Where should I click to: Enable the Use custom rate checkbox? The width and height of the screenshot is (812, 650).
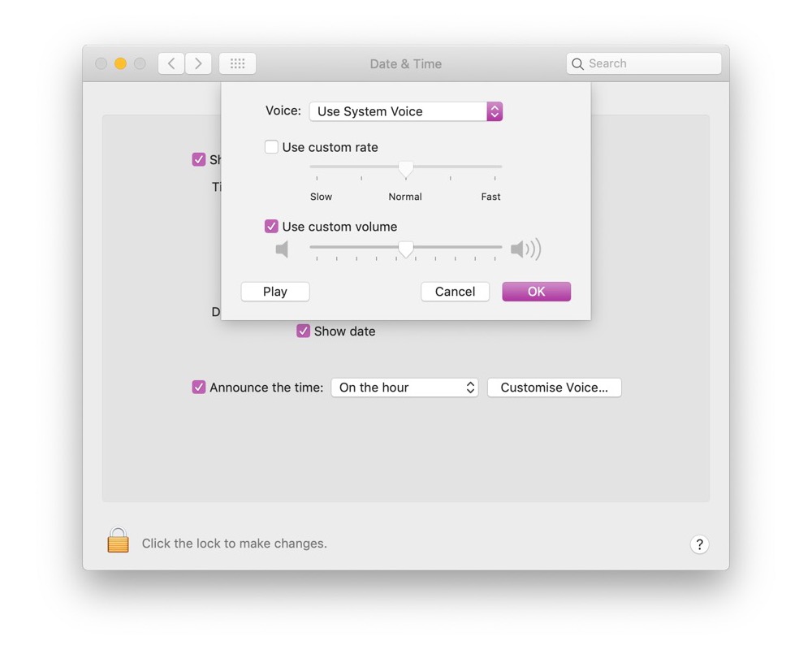click(x=272, y=147)
